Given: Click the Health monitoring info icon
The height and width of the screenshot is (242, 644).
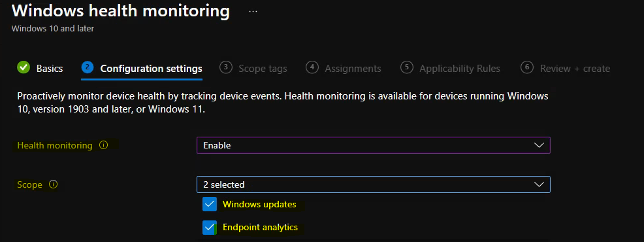Looking at the screenshot, I should coord(103,145).
